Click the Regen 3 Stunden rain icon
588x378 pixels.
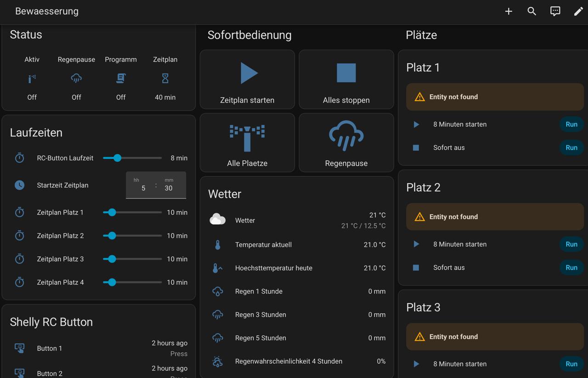218,315
